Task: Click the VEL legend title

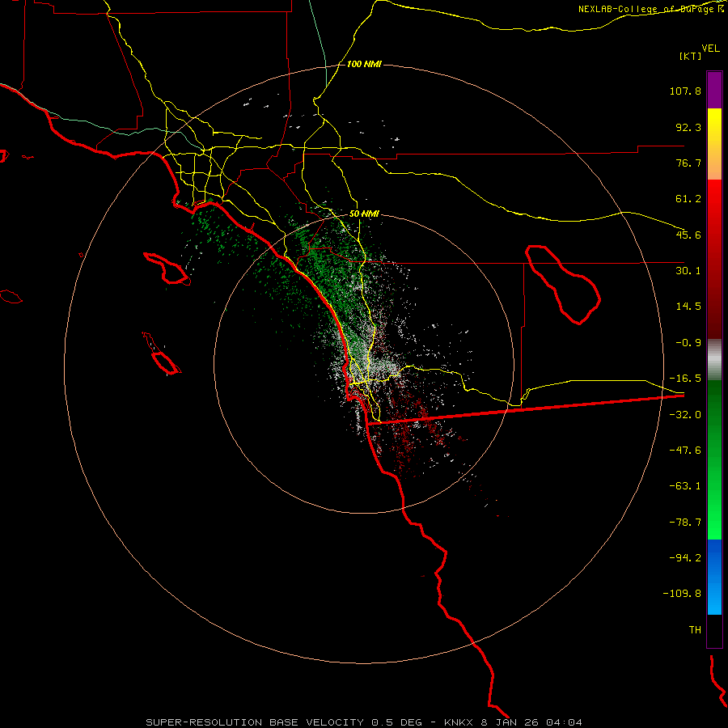Action: pos(710,49)
